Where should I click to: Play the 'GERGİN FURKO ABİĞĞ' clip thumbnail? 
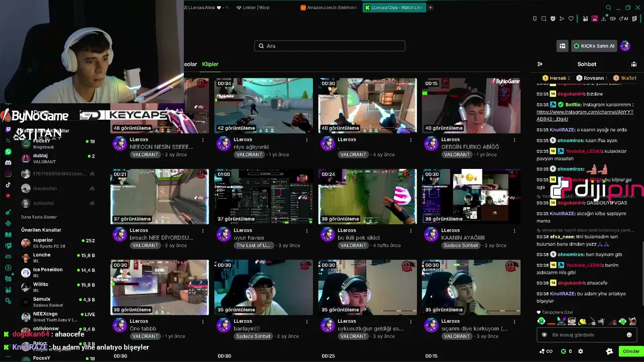click(471, 106)
